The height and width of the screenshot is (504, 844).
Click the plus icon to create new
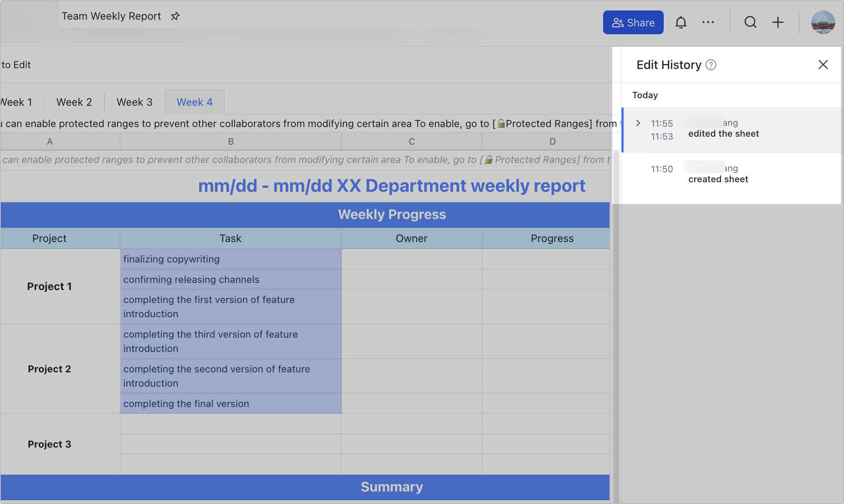tap(778, 23)
